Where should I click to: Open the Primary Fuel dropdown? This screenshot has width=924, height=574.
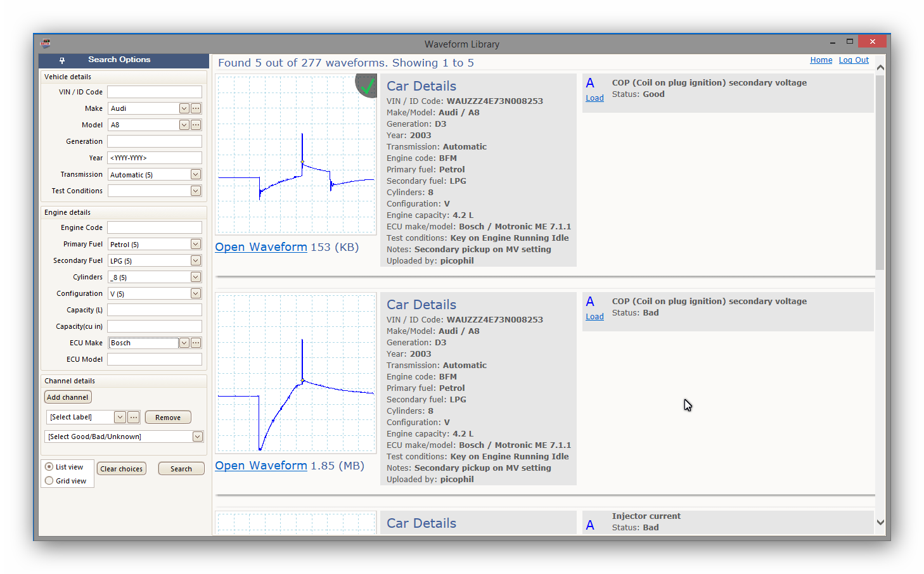pyautogui.click(x=196, y=244)
